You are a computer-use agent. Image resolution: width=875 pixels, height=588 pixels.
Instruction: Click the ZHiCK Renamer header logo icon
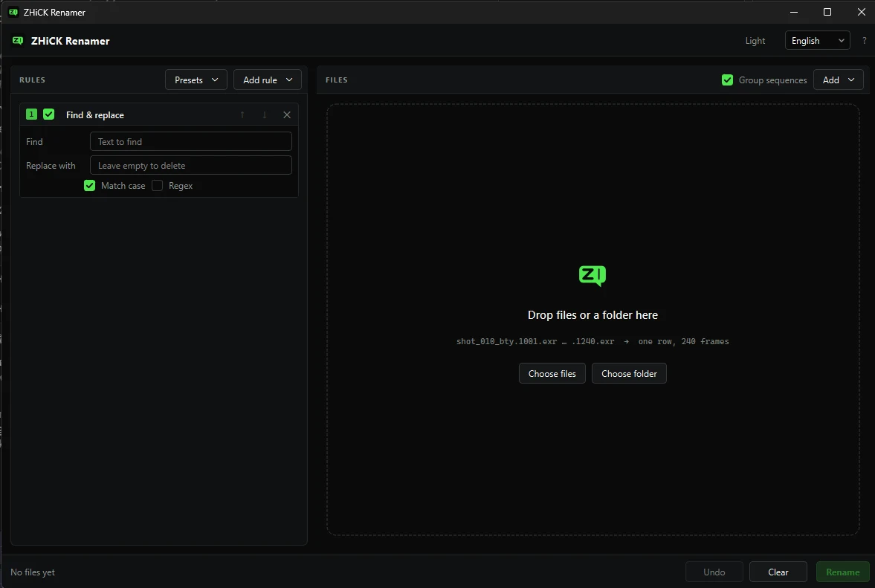(x=18, y=41)
